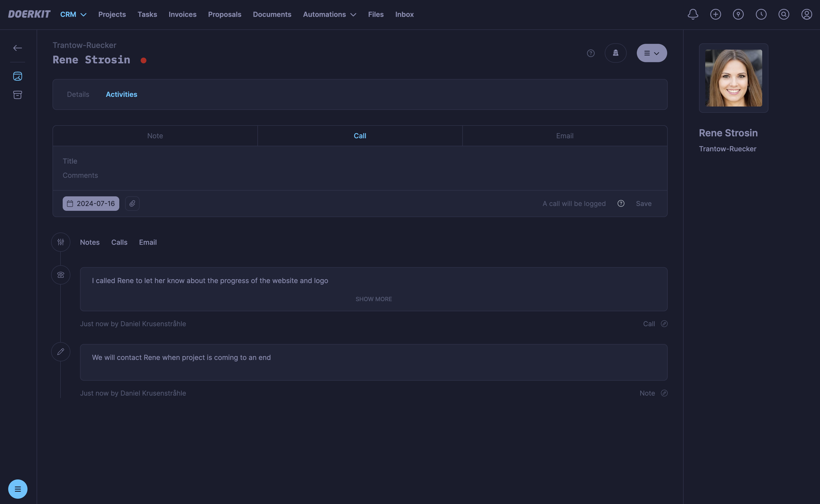The image size is (820, 504).
Task: Click the red status dot beside name
Action: 143,60
